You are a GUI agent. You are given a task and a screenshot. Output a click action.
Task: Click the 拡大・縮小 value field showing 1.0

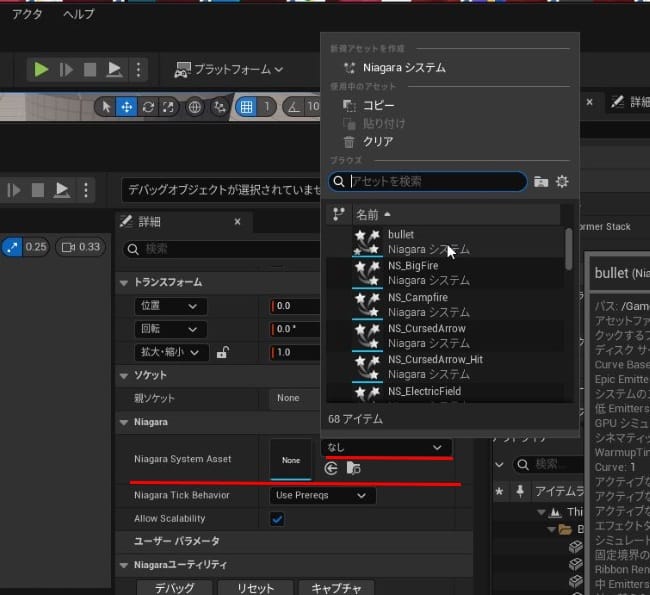(x=295, y=352)
